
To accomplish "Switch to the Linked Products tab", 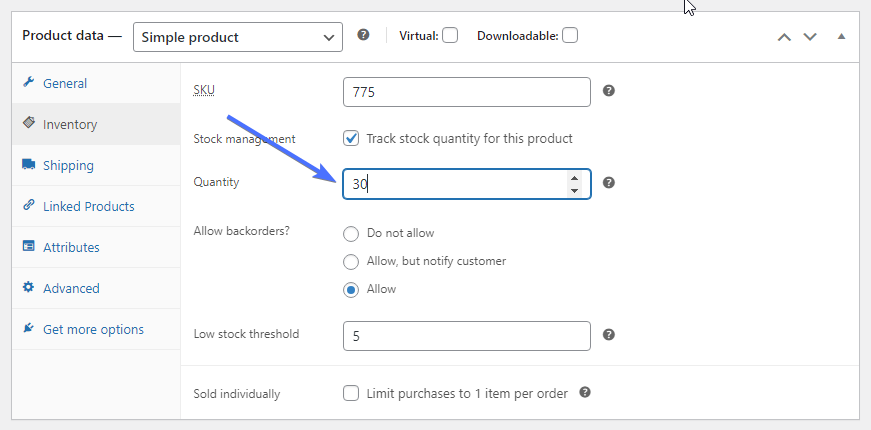I will pyautogui.click(x=88, y=207).
